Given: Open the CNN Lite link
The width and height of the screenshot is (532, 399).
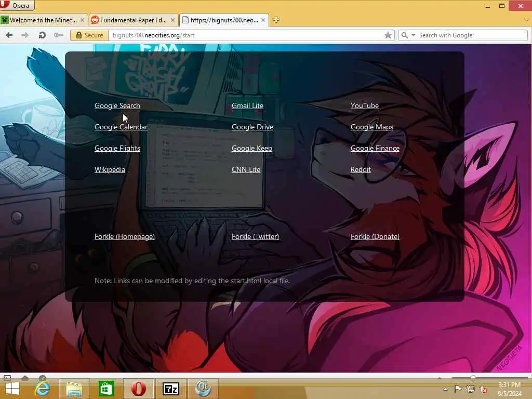Looking at the screenshot, I should (x=246, y=169).
